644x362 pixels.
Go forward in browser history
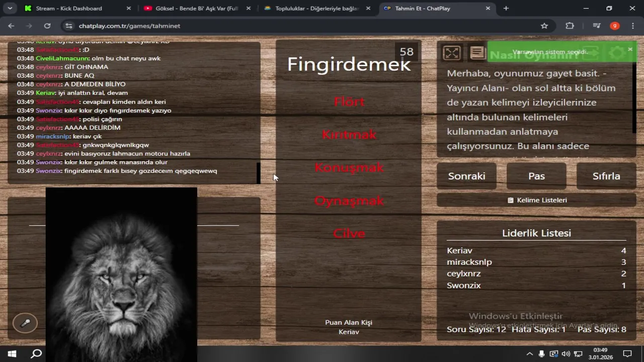[x=29, y=26]
